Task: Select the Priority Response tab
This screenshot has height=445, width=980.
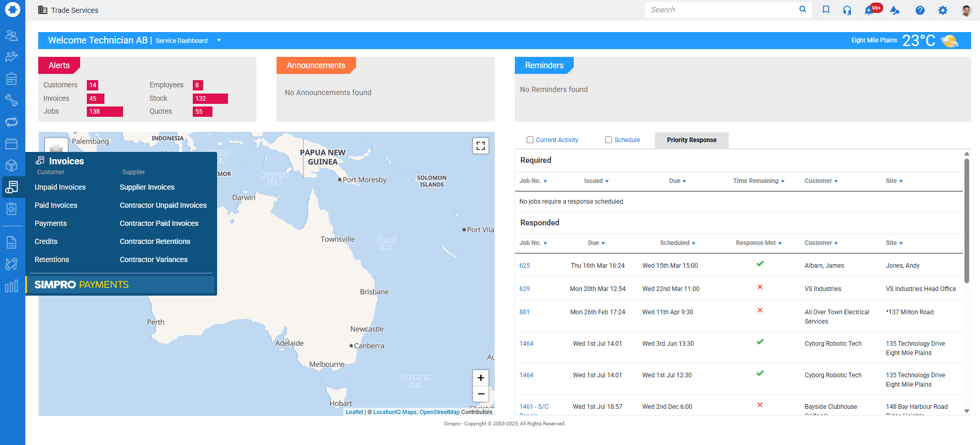Action: coord(691,140)
